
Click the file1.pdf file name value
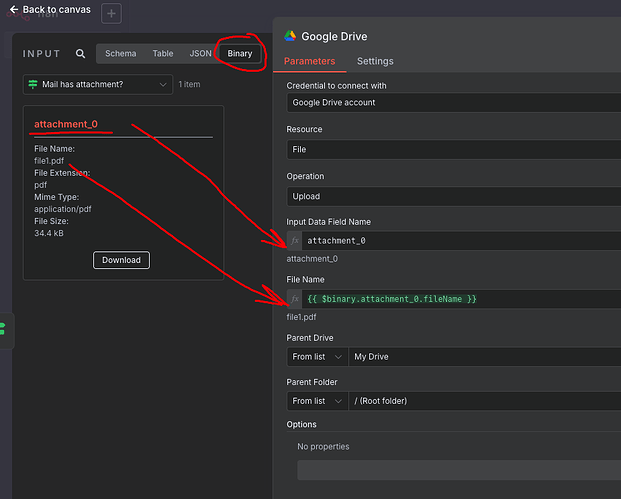click(49, 161)
